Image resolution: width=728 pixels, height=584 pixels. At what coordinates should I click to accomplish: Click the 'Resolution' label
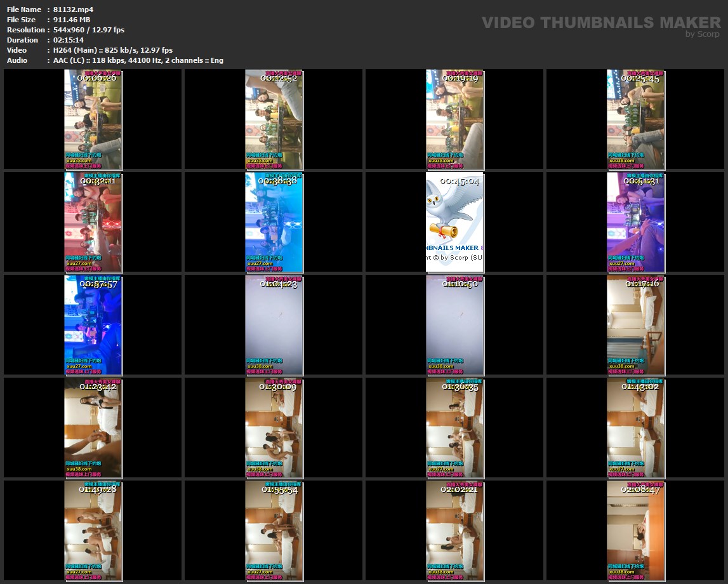pyautogui.click(x=25, y=30)
